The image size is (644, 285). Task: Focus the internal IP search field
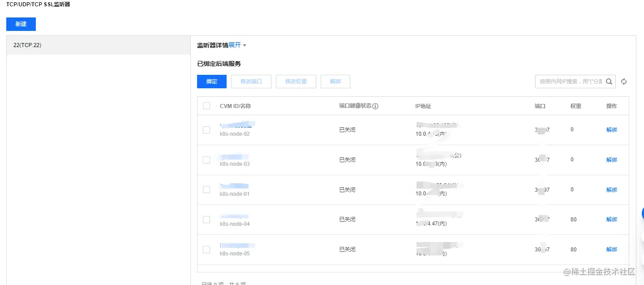point(570,82)
